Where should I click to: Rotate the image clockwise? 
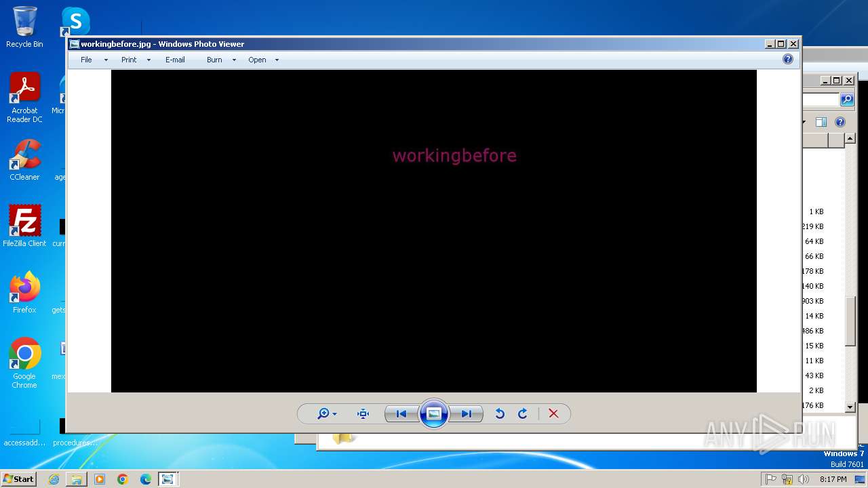tap(522, 413)
